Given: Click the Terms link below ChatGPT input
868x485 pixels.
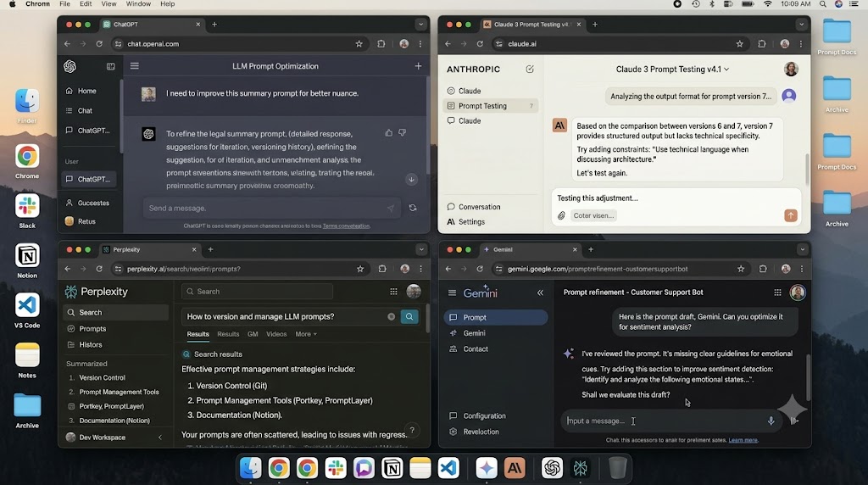Looking at the screenshot, I should pos(346,226).
